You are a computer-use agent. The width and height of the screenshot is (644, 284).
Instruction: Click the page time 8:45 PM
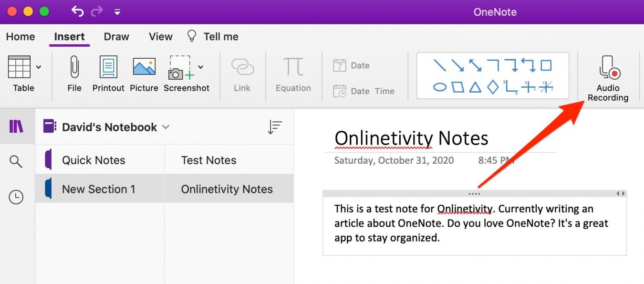(496, 160)
